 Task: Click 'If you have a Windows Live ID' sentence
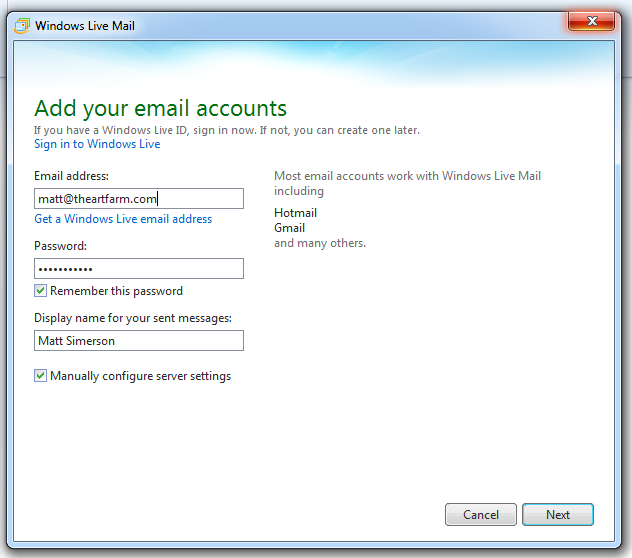227,130
